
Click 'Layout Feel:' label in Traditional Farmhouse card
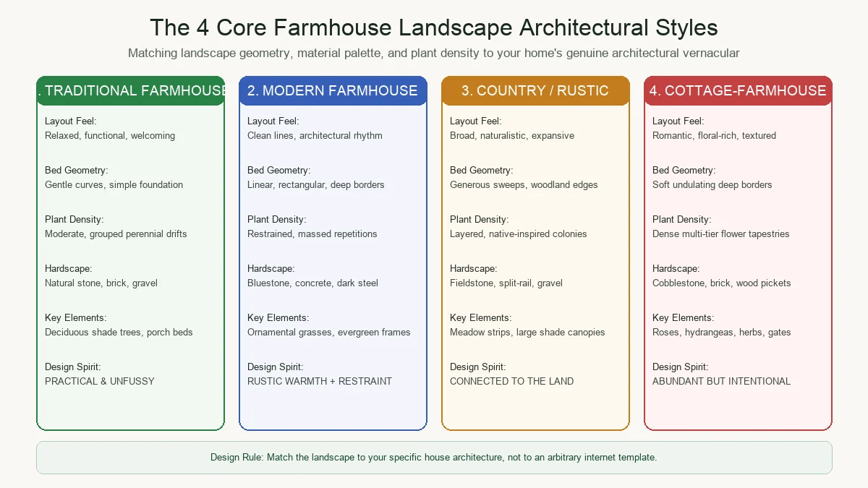[71, 121]
